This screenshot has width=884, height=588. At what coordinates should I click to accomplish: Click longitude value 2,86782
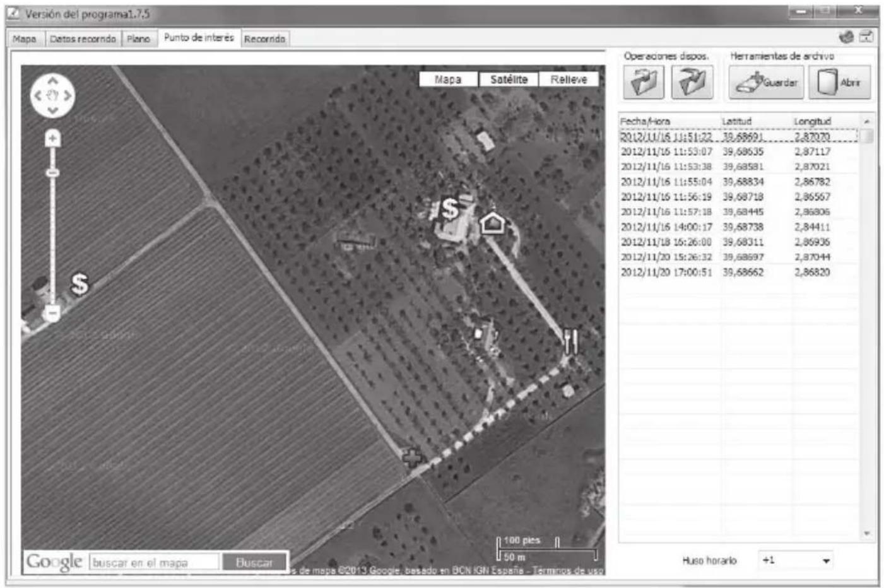click(812, 182)
